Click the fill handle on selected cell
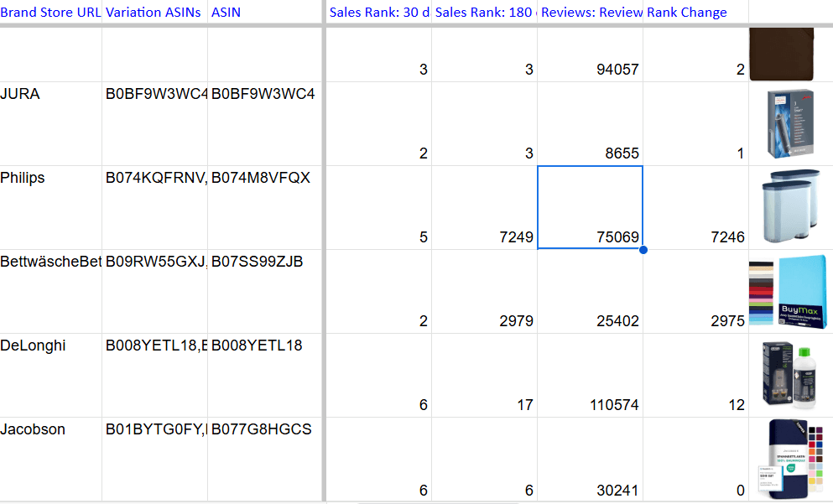The height and width of the screenshot is (504, 833). (643, 249)
